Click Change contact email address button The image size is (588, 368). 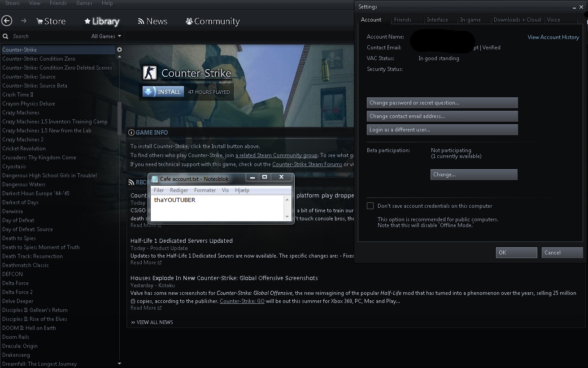pos(442,116)
